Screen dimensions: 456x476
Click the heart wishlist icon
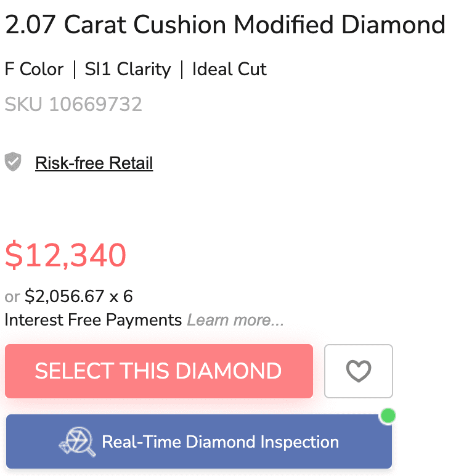359,371
